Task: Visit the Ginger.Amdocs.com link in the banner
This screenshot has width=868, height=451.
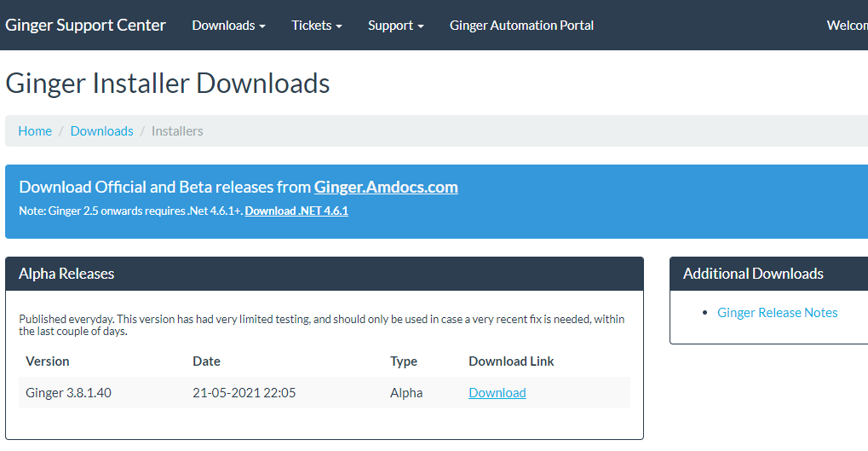Action: (x=386, y=188)
